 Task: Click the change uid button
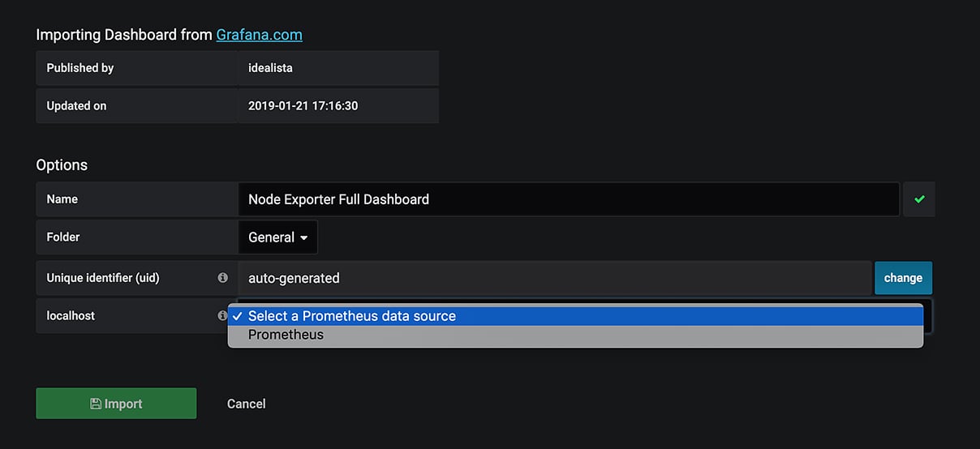[903, 278]
